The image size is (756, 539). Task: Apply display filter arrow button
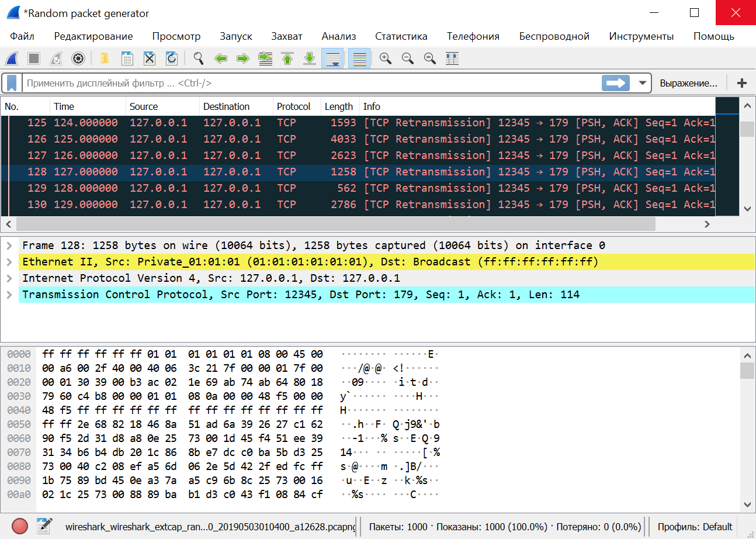[x=616, y=83]
